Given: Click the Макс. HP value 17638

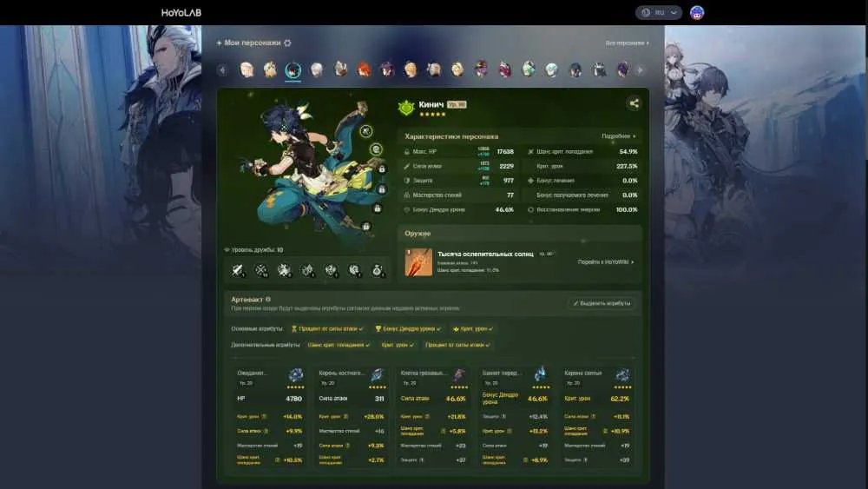Looking at the screenshot, I should click(x=505, y=152).
